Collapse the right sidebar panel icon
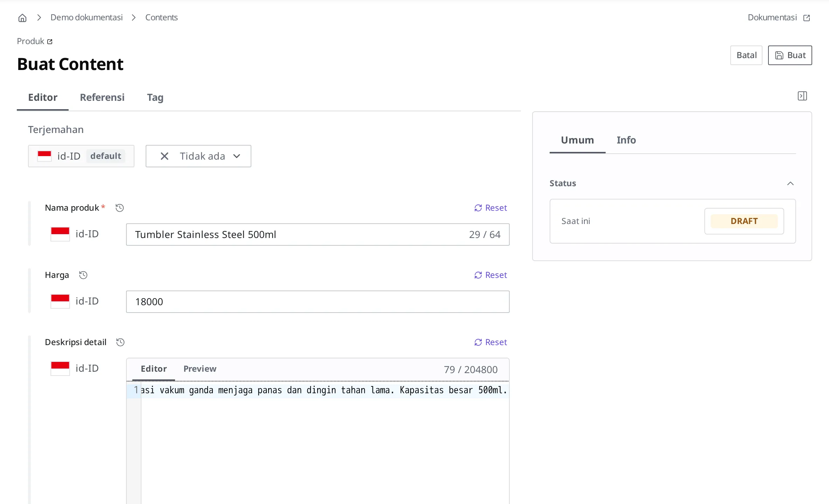The width and height of the screenshot is (829, 504). [x=802, y=96]
